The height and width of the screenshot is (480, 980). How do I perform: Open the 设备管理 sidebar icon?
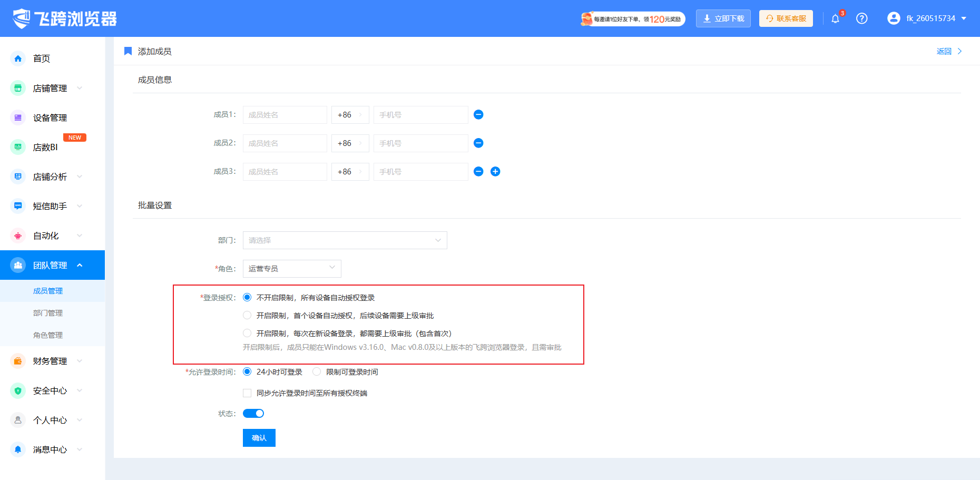tap(18, 117)
